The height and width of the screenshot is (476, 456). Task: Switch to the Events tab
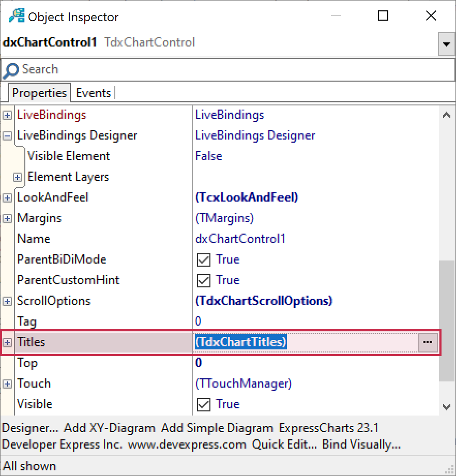click(93, 93)
